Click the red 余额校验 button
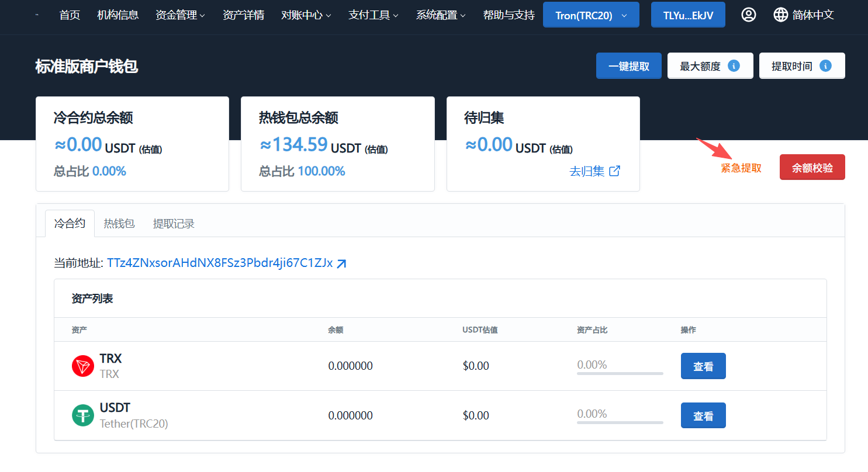This screenshot has height=472, width=868. pos(812,168)
